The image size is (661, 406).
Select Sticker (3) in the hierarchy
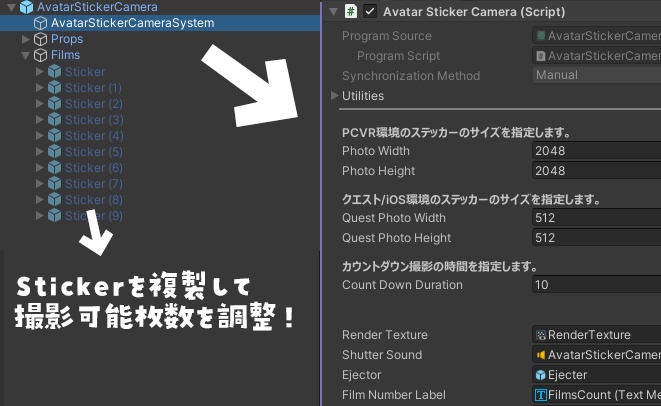pos(94,120)
